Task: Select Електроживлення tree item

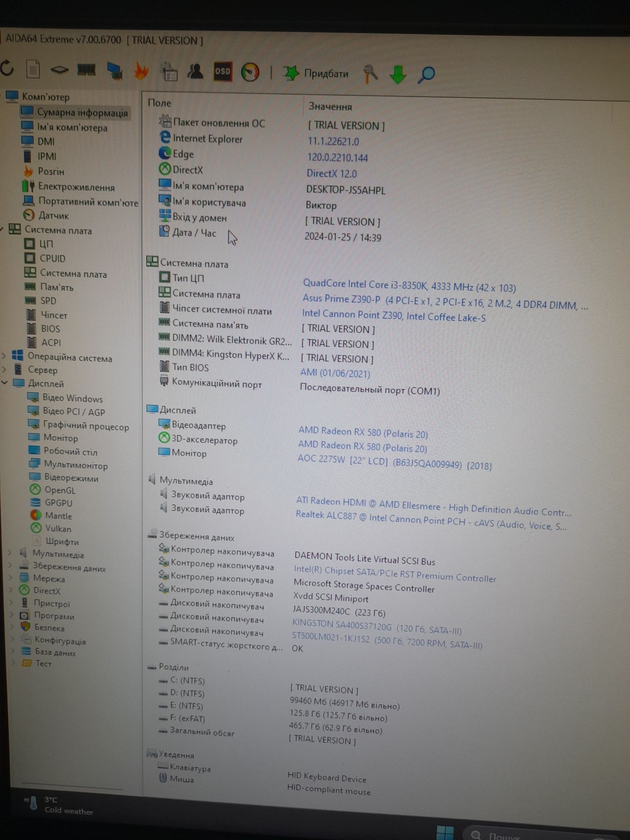Action: pos(69,186)
